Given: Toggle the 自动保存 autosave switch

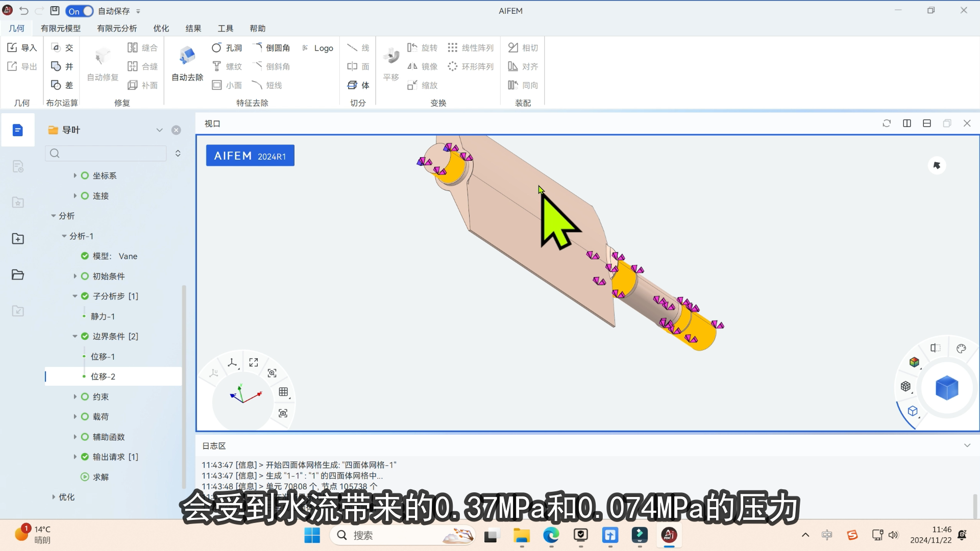Looking at the screenshot, I should pyautogui.click(x=80, y=11).
